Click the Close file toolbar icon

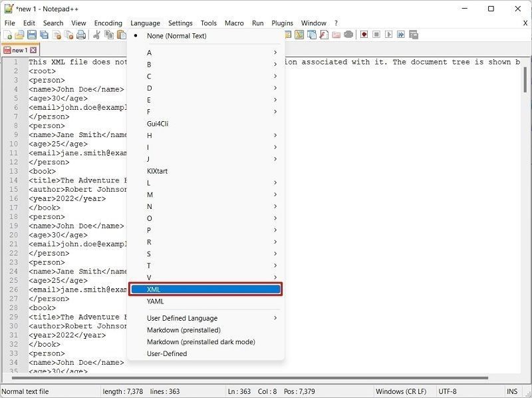[57, 35]
